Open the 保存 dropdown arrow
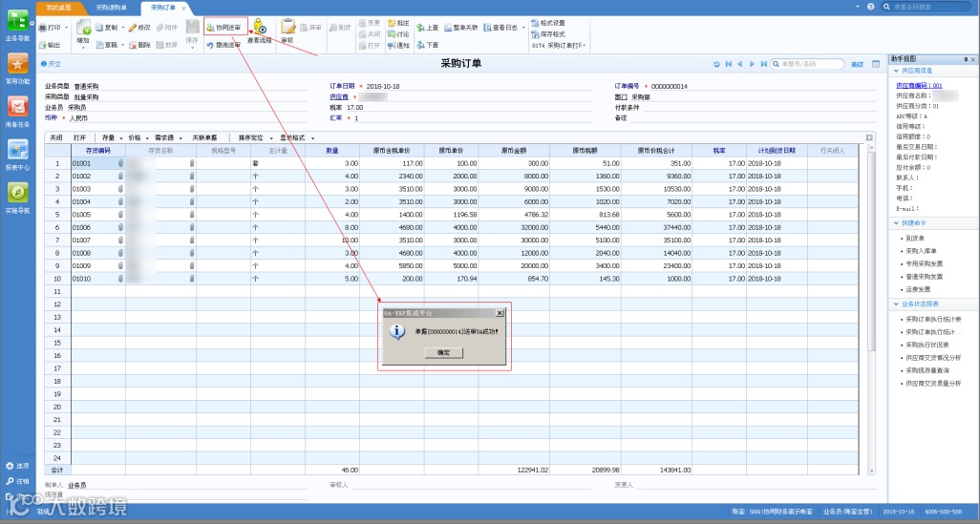Viewport: 980px width, 524px height. point(192,48)
